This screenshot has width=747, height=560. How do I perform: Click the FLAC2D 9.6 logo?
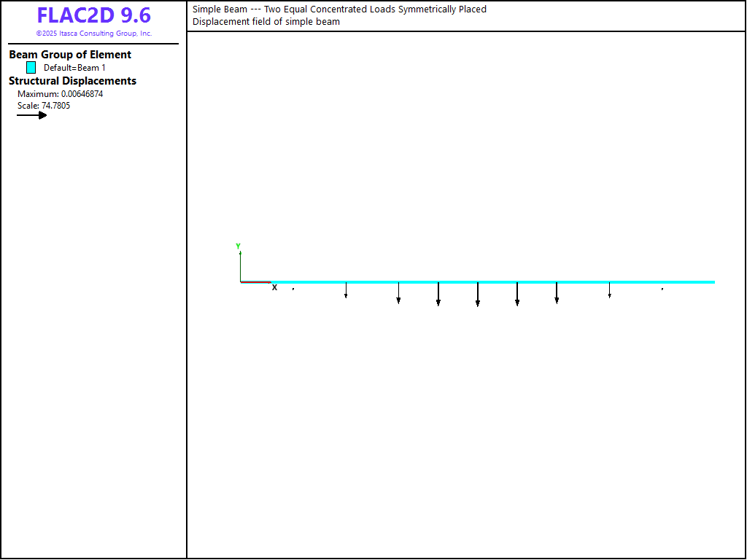pos(93,16)
